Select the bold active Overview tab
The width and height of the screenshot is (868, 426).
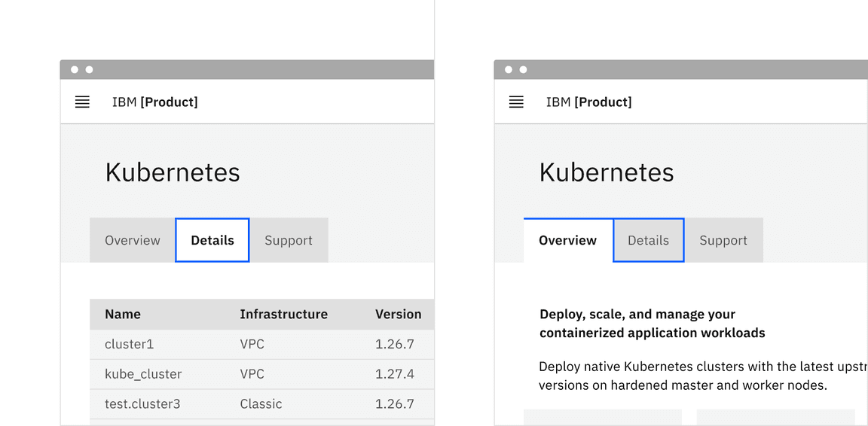click(568, 241)
